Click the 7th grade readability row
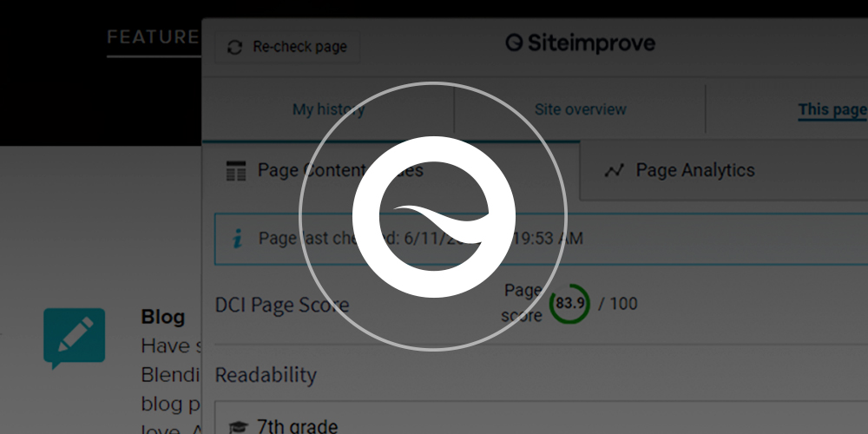 click(x=542, y=418)
